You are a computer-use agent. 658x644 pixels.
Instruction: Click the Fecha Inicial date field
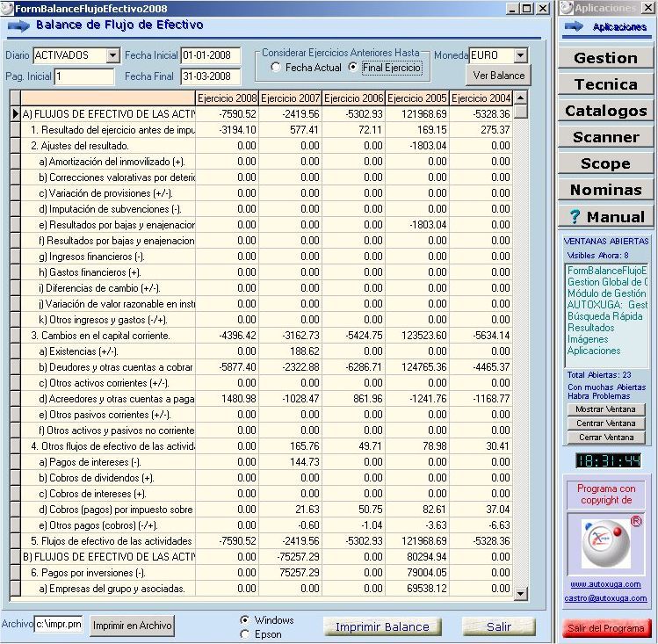tap(211, 55)
